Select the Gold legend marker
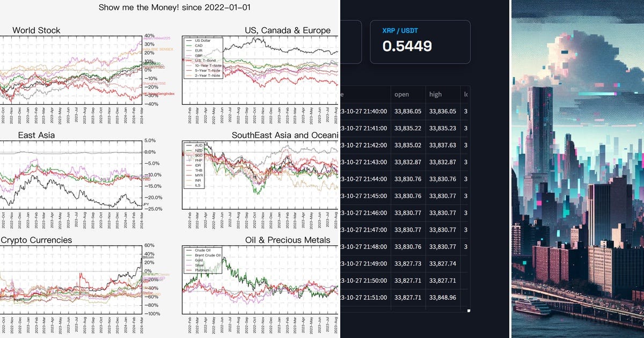The image size is (644, 338). [x=189, y=260]
